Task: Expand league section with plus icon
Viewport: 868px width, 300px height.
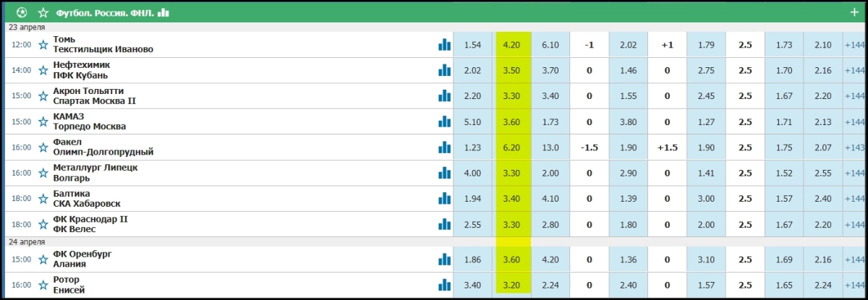Action: point(854,12)
